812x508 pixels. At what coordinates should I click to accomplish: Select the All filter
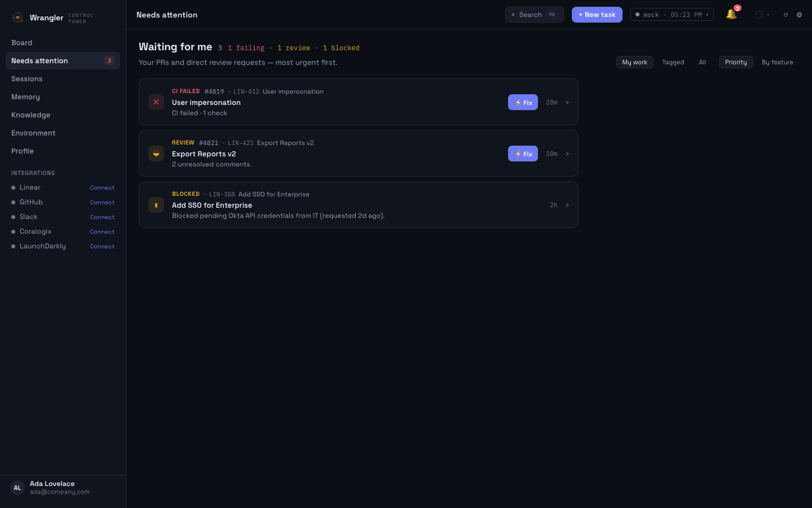703,62
